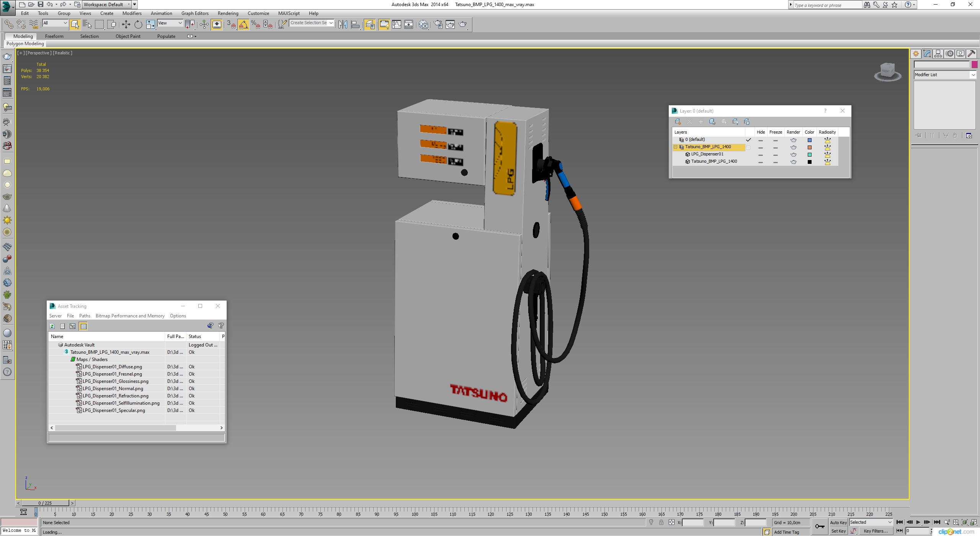Open the Modifier List dropdown
Viewport: 980px width, 536px height.
945,75
